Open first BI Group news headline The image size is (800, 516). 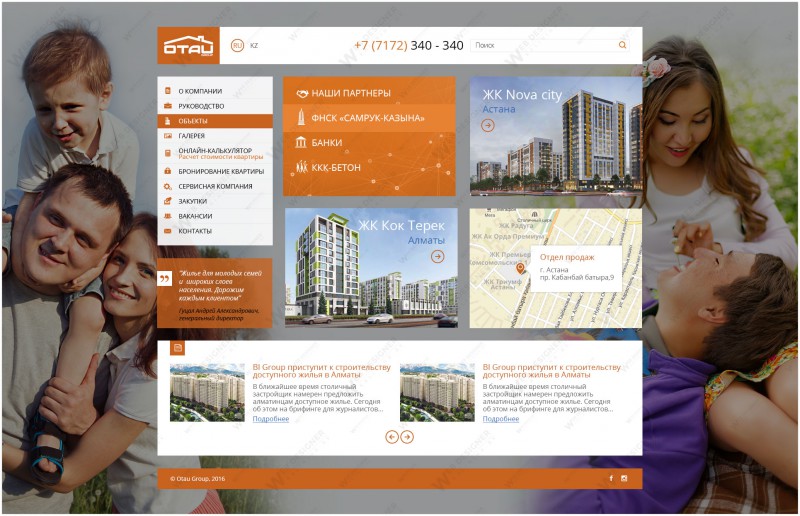(x=321, y=371)
